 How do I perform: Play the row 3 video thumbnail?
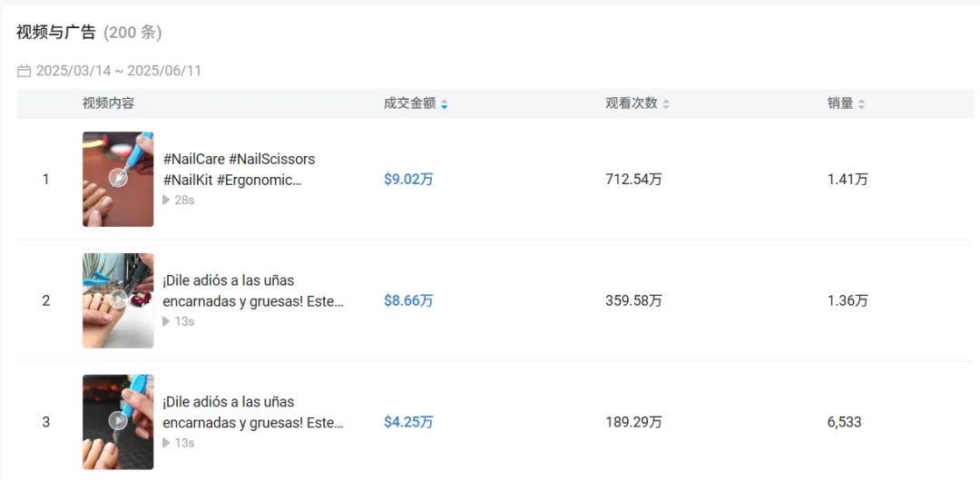pos(118,422)
